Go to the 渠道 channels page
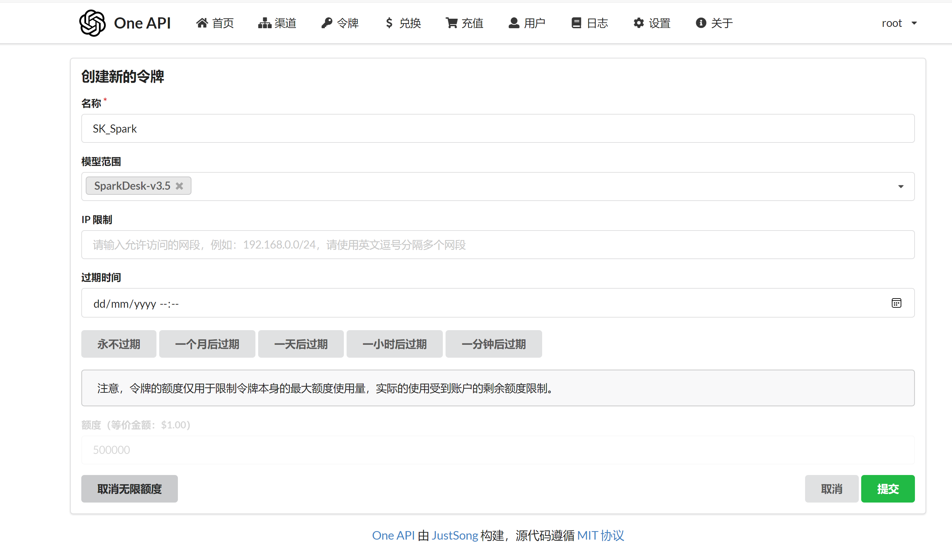 (277, 23)
